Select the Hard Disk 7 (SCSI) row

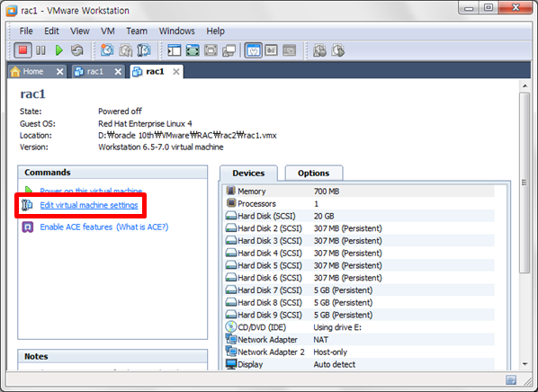[360, 290]
